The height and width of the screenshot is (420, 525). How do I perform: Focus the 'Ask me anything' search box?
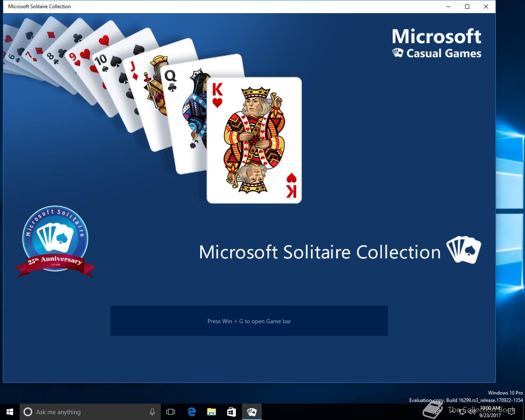coord(89,412)
